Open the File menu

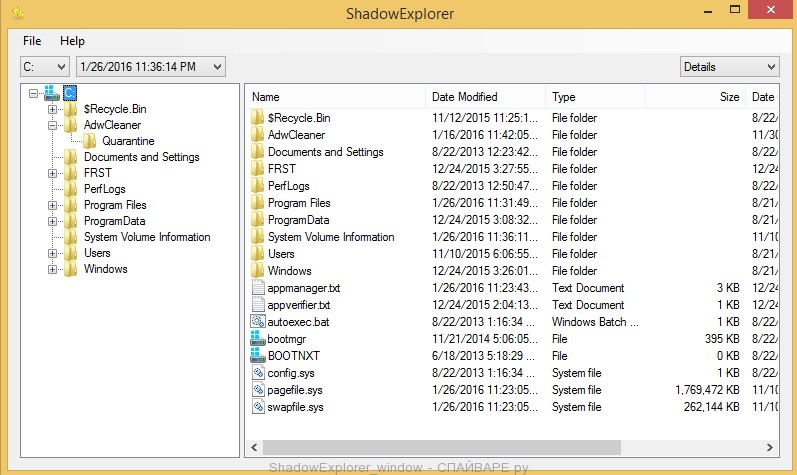click(x=32, y=41)
